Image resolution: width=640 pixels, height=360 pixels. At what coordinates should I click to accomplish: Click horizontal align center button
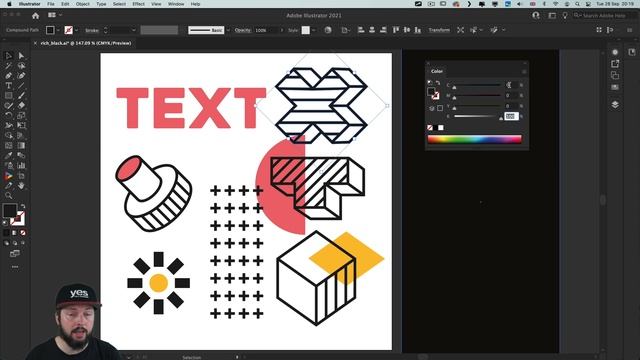point(372,30)
